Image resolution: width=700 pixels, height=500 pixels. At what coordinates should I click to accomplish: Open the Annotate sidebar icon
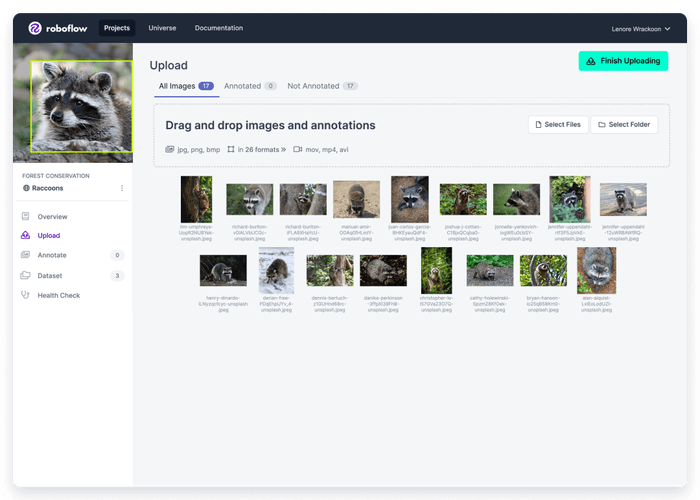coord(26,256)
